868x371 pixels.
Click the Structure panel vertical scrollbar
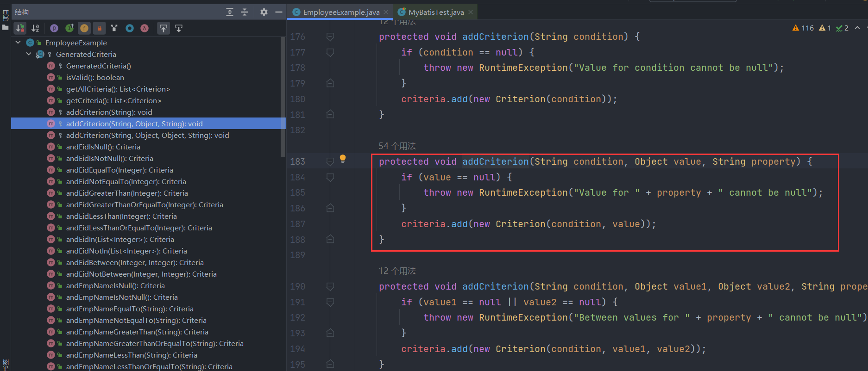[283, 97]
